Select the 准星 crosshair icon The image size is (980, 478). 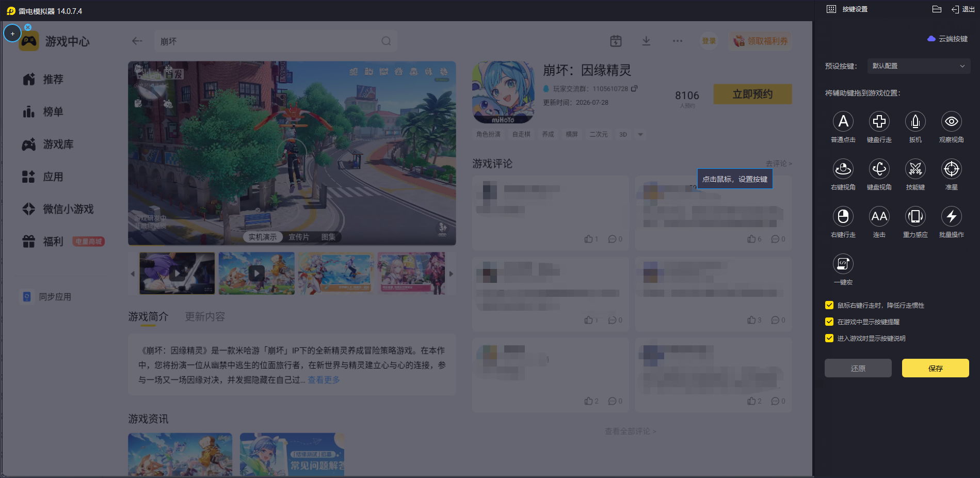[x=951, y=169]
